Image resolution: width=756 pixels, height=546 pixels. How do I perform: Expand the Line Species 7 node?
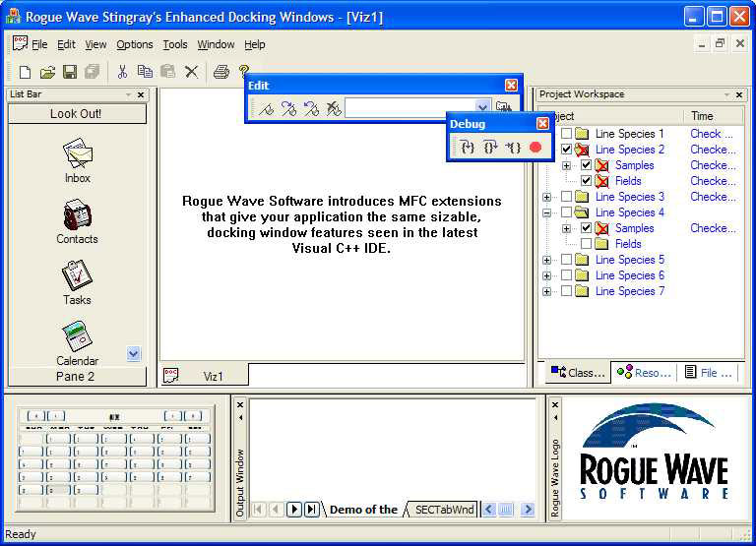pos(546,291)
